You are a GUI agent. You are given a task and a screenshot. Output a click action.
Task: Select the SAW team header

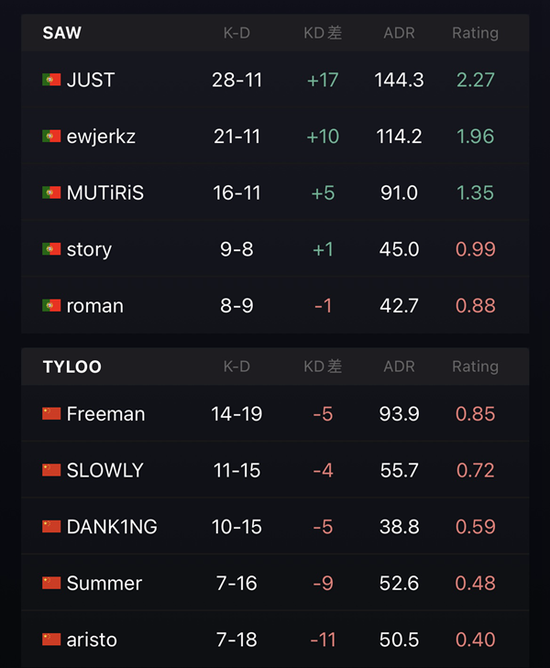coord(62,33)
